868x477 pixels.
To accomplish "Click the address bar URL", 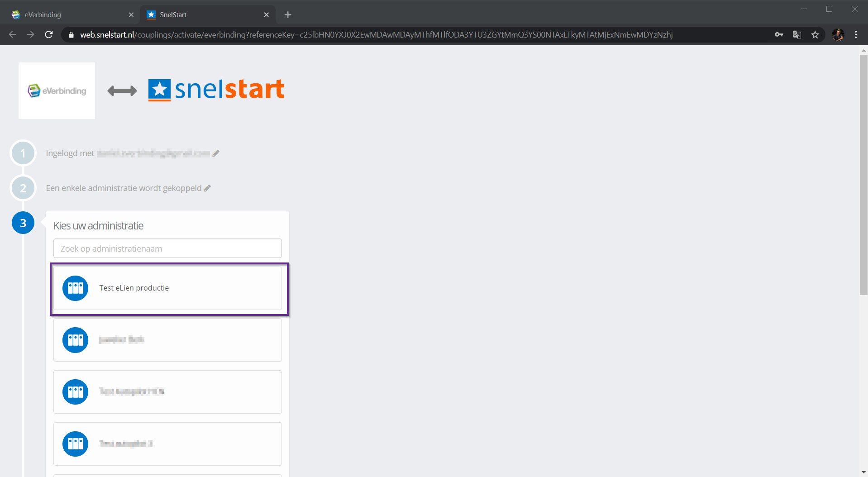I will coord(376,35).
